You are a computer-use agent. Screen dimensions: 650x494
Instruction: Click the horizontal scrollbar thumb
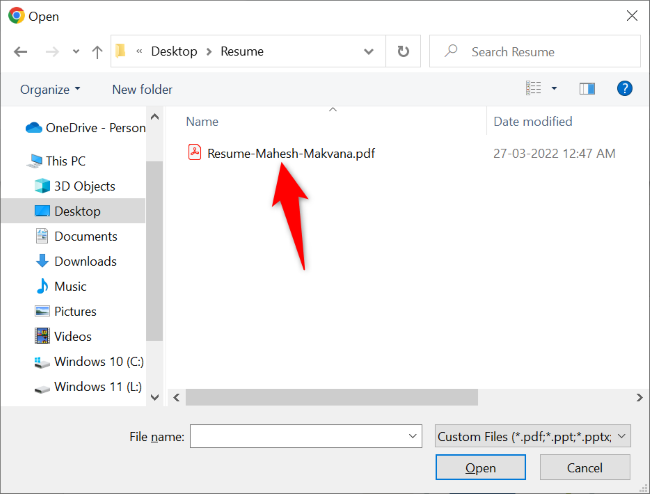coord(332,397)
